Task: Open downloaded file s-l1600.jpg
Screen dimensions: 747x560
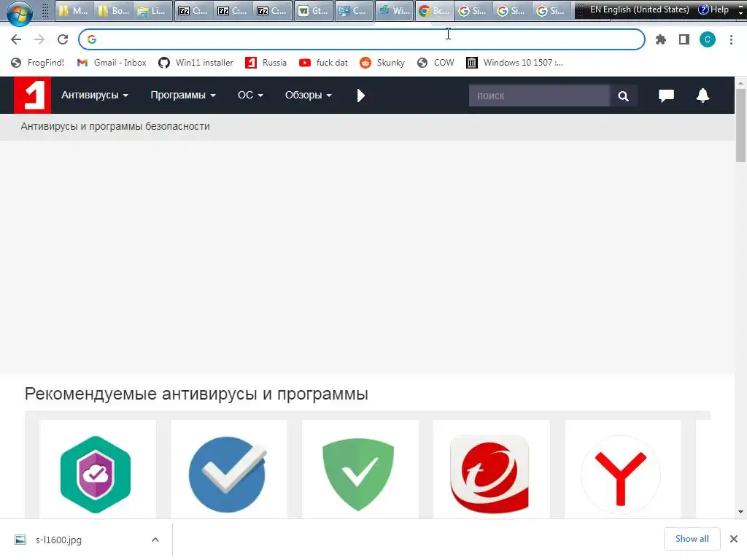Action: point(58,540)
